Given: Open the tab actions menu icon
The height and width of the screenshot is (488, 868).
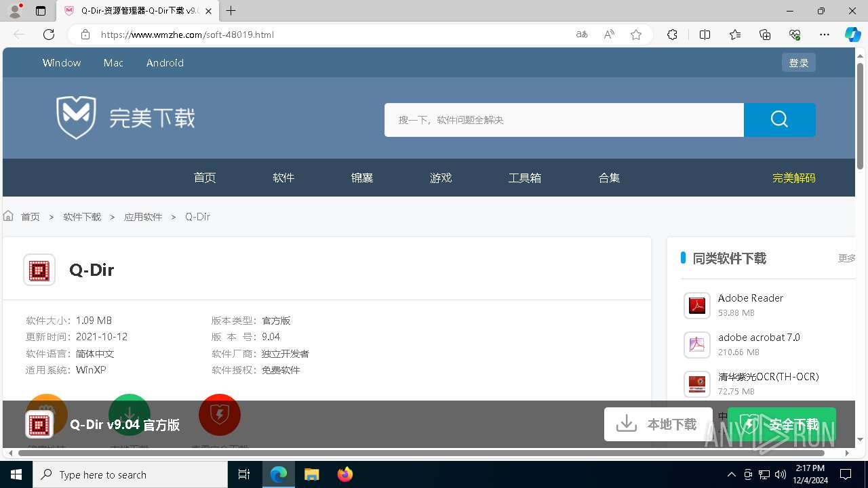Looking at the screenshot, I should pyautogui.click(x=41, y=11).
